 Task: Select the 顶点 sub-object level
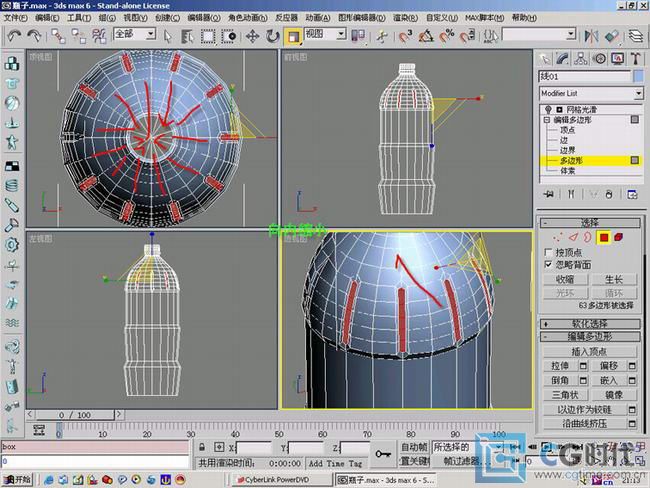click(567, 130)
